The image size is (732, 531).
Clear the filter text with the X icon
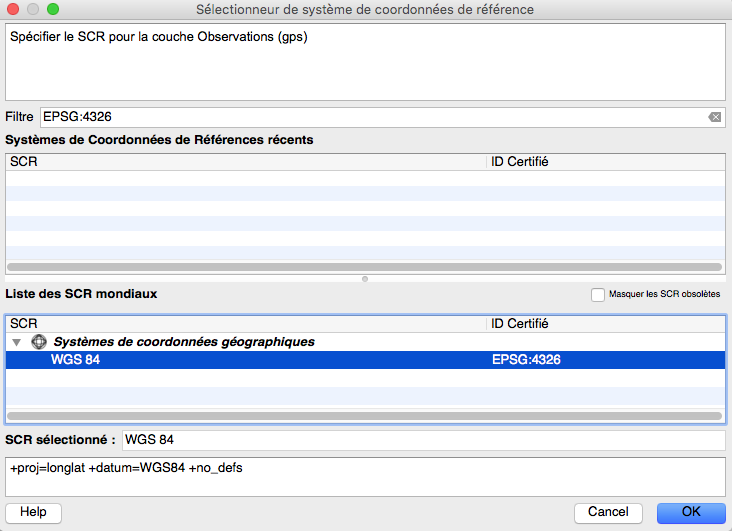714,117
